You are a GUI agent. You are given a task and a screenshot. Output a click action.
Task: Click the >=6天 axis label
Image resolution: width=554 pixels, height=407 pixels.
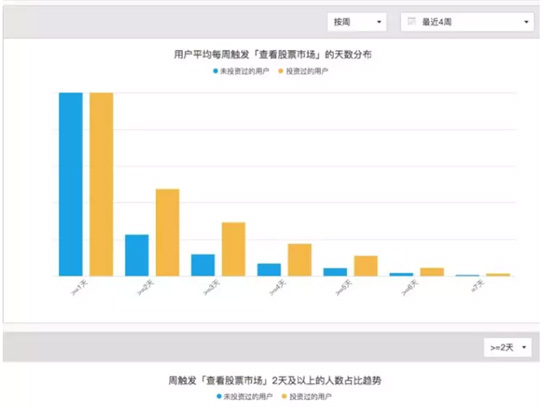[410, 287]
